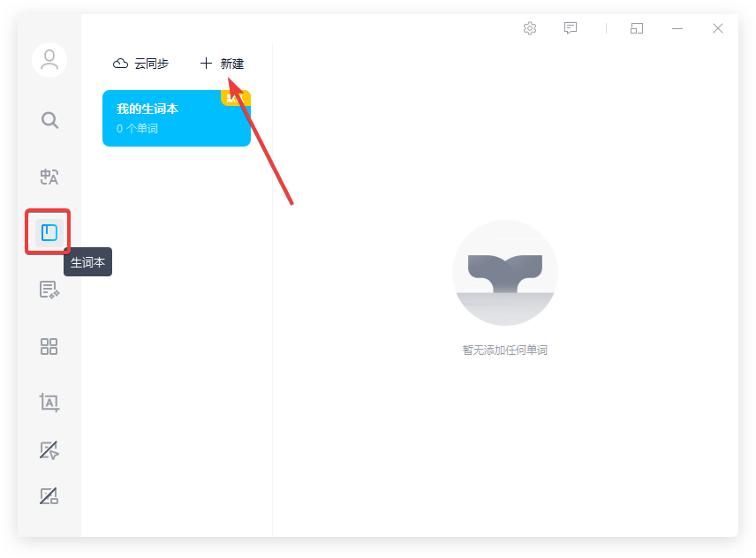The width and height of the screenshot is (756, 558).
Task: Start screenshot text translation tool
Action: point(49,403)
